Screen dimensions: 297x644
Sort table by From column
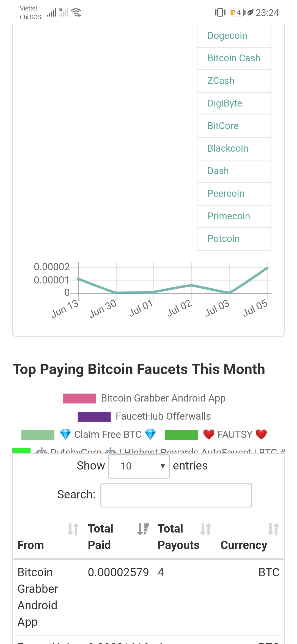pos(31,545)
